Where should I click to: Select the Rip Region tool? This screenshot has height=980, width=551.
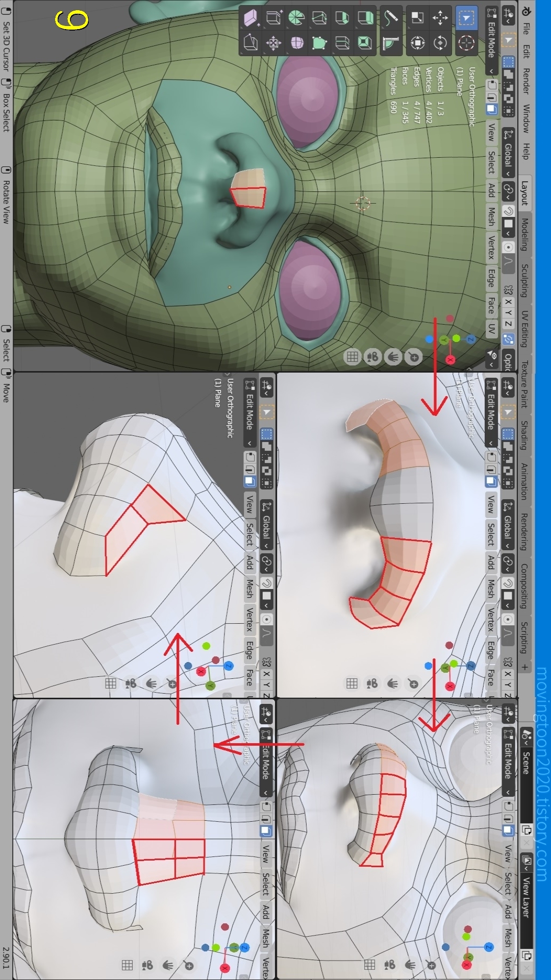tap(251, 43)
